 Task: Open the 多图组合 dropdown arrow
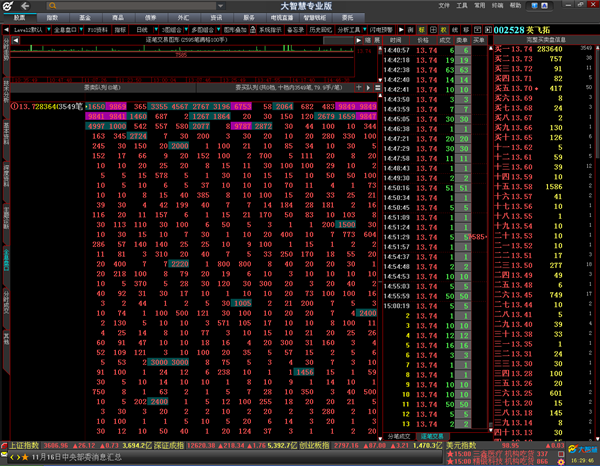pos(218,29)
